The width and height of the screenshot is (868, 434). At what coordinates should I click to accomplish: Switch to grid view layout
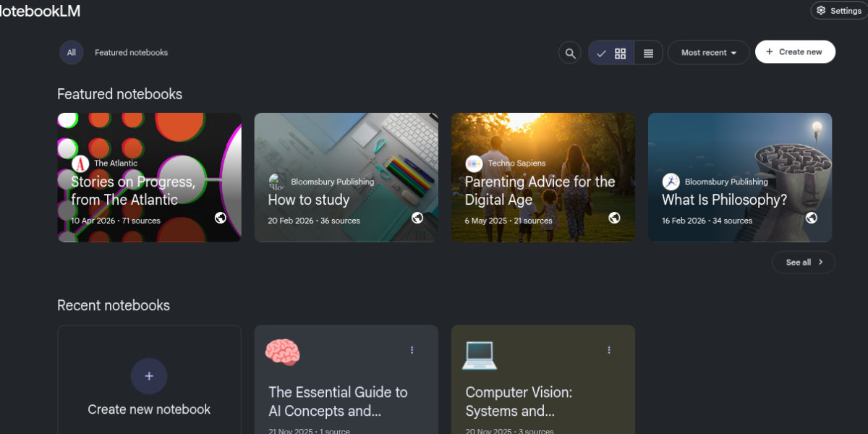pyautogui.click(x=611, y=53)
